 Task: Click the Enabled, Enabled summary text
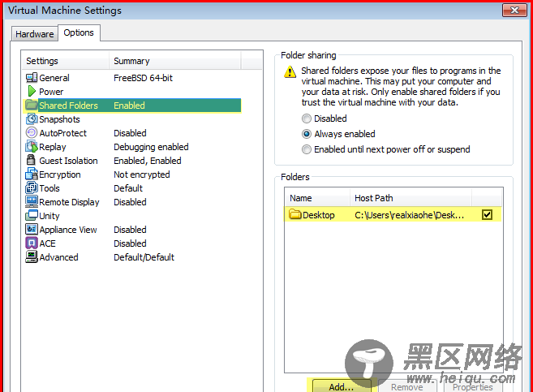tap(147, 161)
